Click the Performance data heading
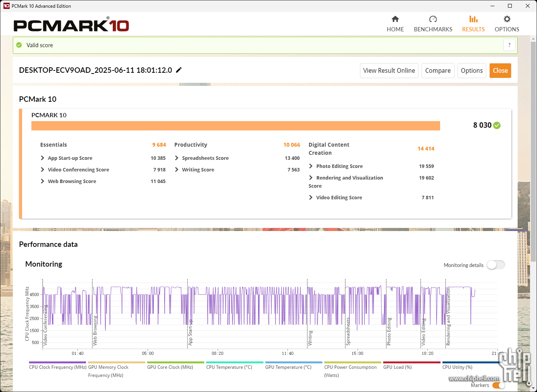This screenshot has height=392, width=537. pyautogui.click(x=48, y=244)
